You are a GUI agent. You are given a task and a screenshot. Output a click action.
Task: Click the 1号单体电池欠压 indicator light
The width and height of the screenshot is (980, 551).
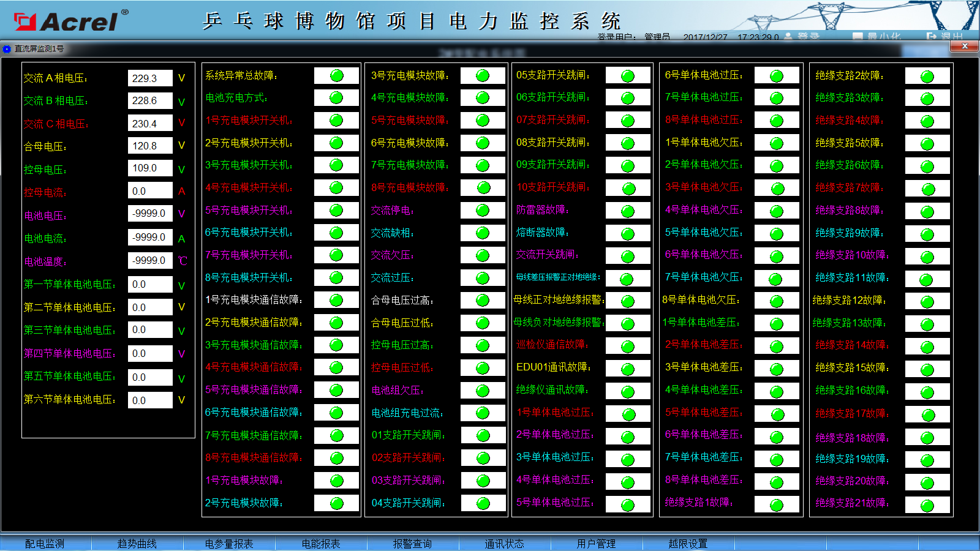tap(777, 143)
